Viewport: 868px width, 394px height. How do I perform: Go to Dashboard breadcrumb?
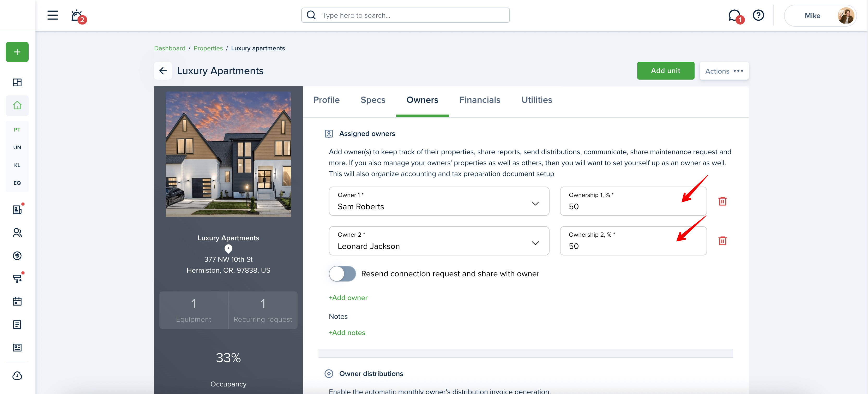click(x=170, y=48)
